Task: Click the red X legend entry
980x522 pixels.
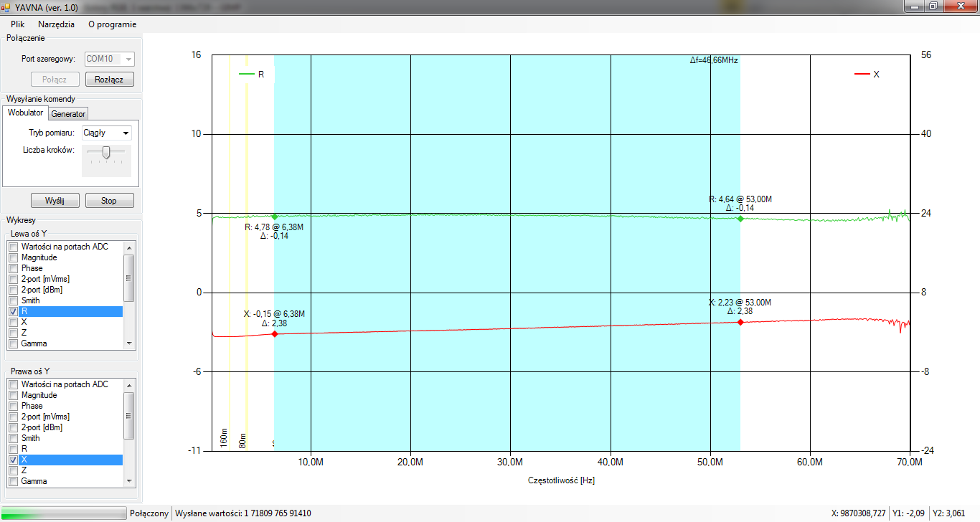Action: [867, 74]
